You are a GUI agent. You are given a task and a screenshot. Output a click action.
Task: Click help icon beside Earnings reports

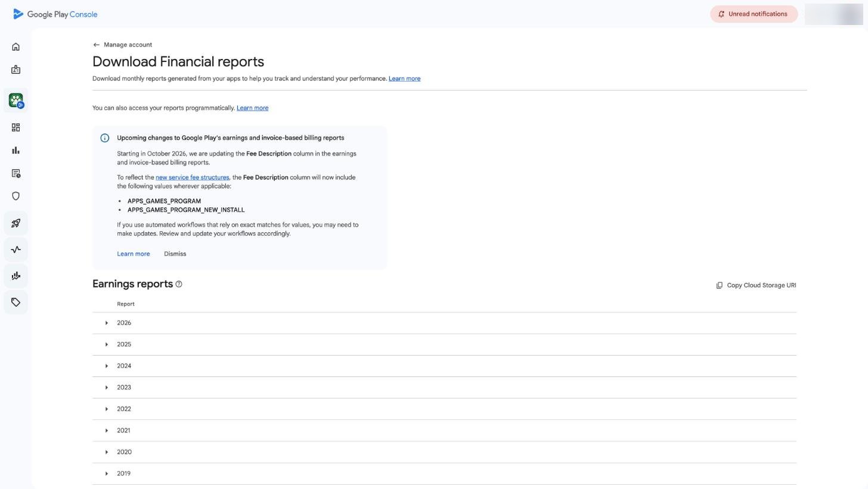[x=179, y=284]
